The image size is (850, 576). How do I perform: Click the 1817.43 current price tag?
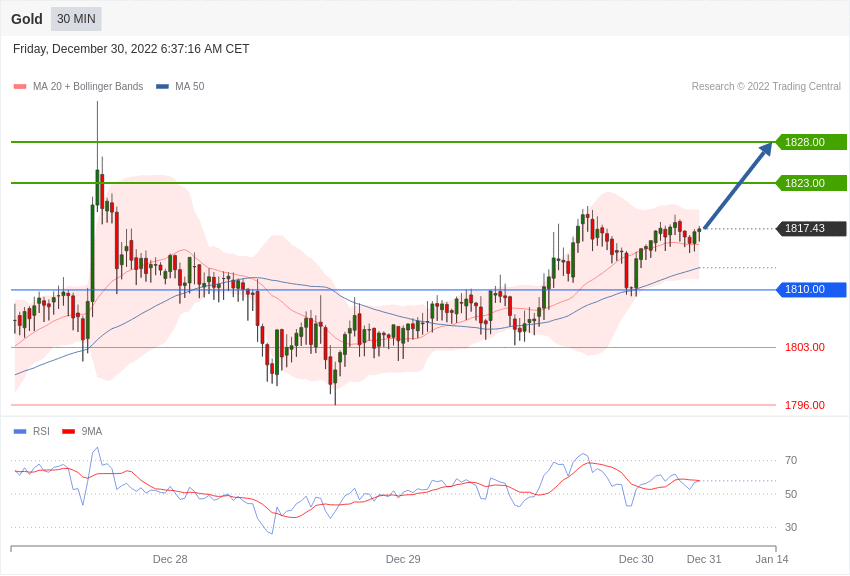(811, 228)
